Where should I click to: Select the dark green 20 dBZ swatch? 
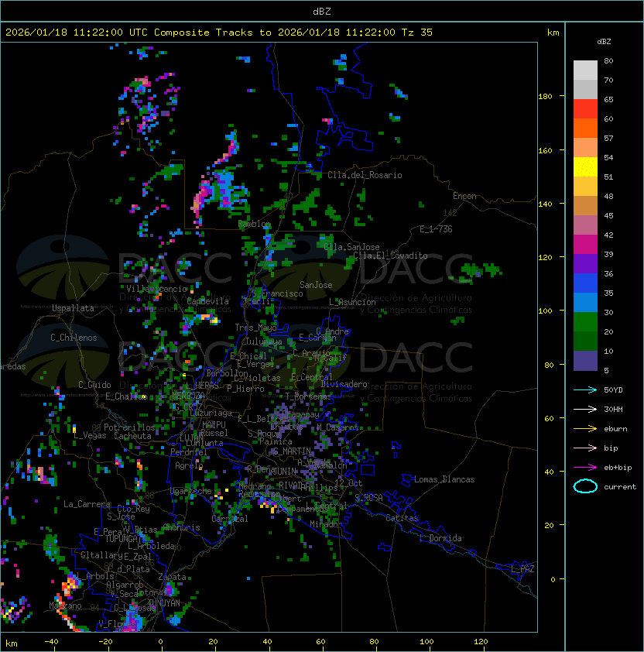[x=585, y=341]
